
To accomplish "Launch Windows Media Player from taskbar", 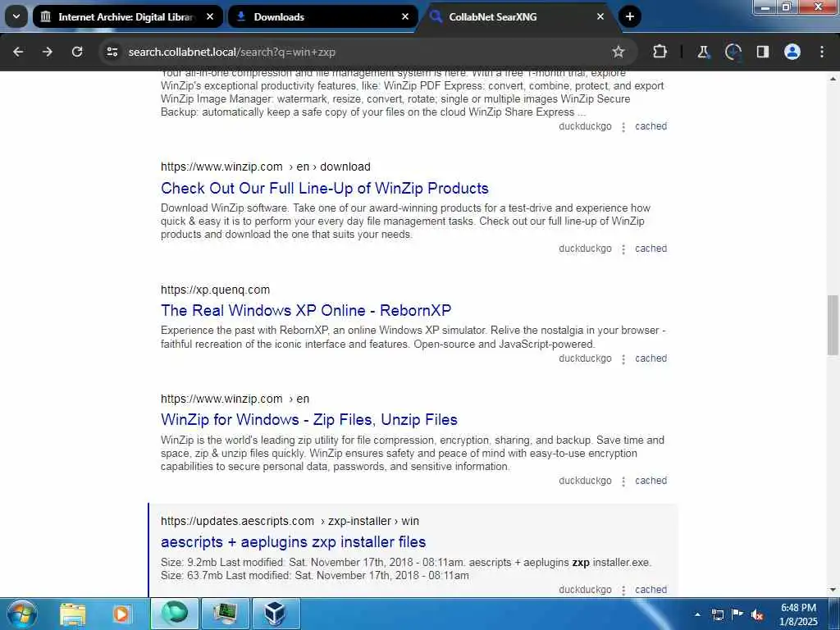I will click(121, 614).
